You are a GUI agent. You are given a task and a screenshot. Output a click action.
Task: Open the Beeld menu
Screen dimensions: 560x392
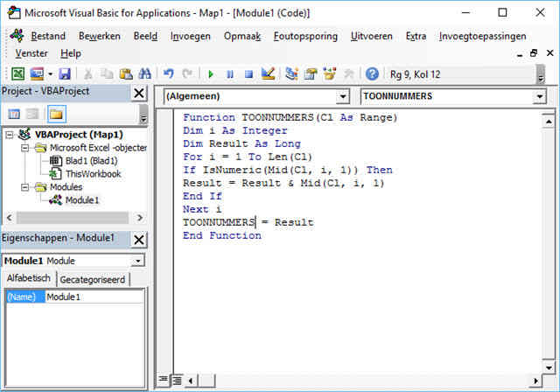145,36
